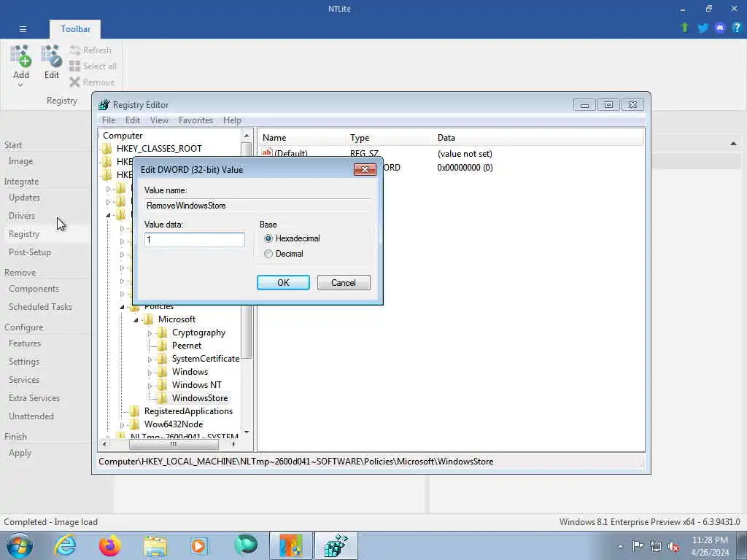Screen dimensions: 747x560
Task: Open the Favorites menu in Registry Editor
Action: click(x=196, y=120)
